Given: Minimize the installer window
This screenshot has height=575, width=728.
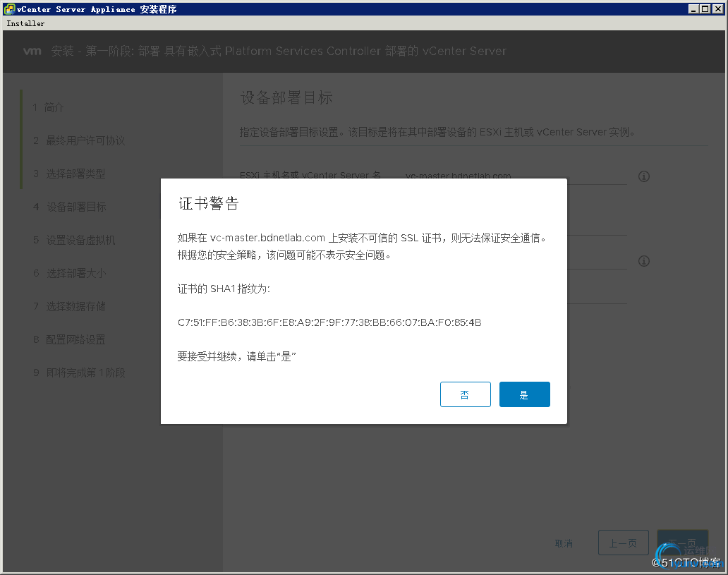Looking at the screenshot, I should (x=693, y=9).
